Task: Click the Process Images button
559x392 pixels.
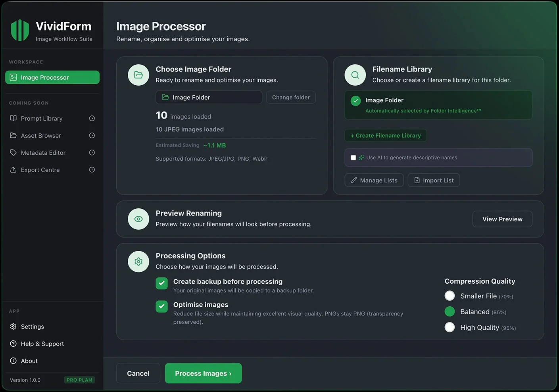Action: [203, 373]
